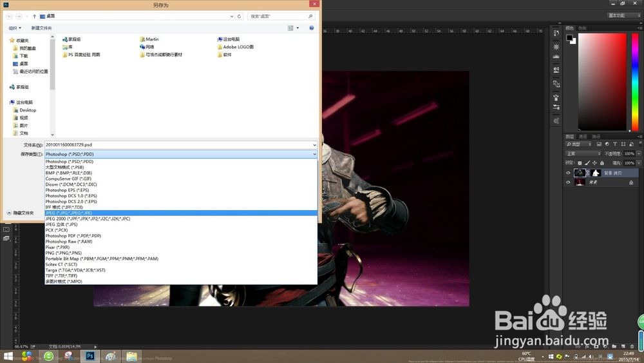Open the Martin folder

149,39
